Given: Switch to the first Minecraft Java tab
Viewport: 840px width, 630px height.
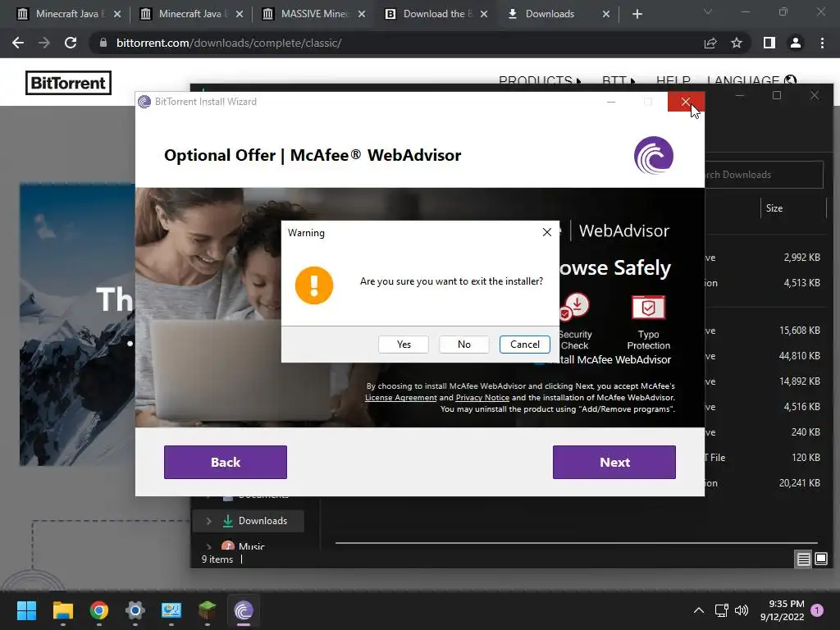Looking at the screenshot, I should (x=67, y=14).
